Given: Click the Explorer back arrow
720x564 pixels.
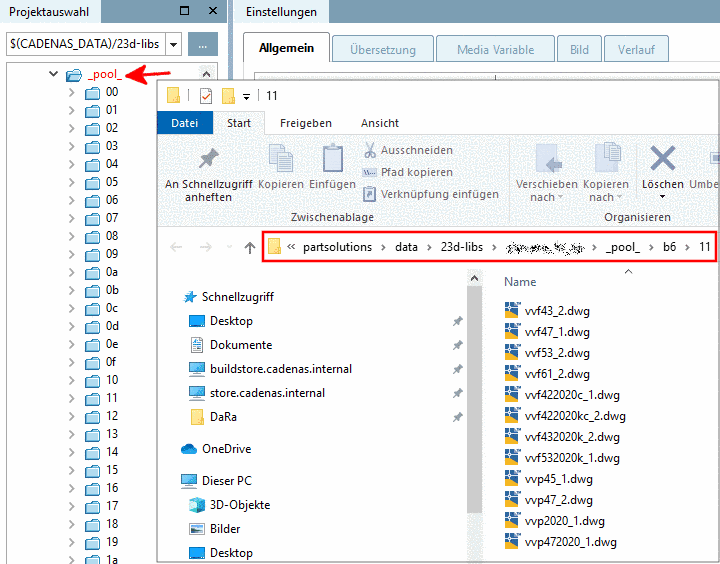Looking at the screenshot, I should [176, 248].
